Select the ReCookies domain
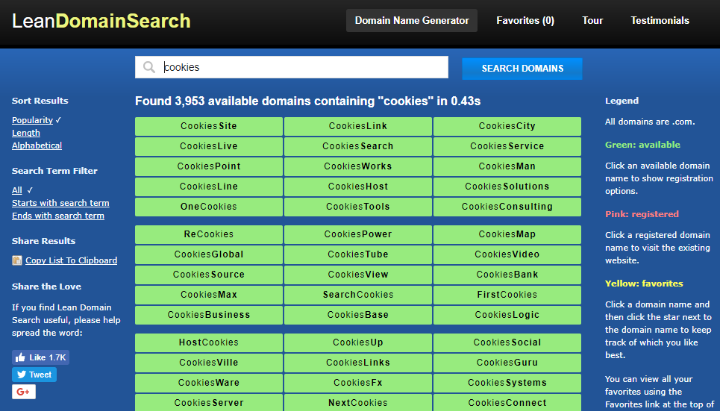The image size is (720, 411). tap(209, 234)
